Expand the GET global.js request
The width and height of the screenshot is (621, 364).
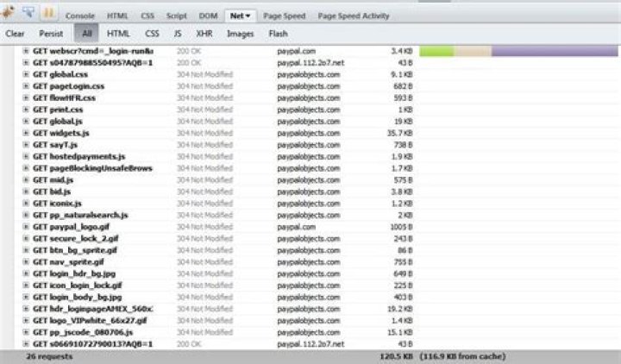coord(26,122)
